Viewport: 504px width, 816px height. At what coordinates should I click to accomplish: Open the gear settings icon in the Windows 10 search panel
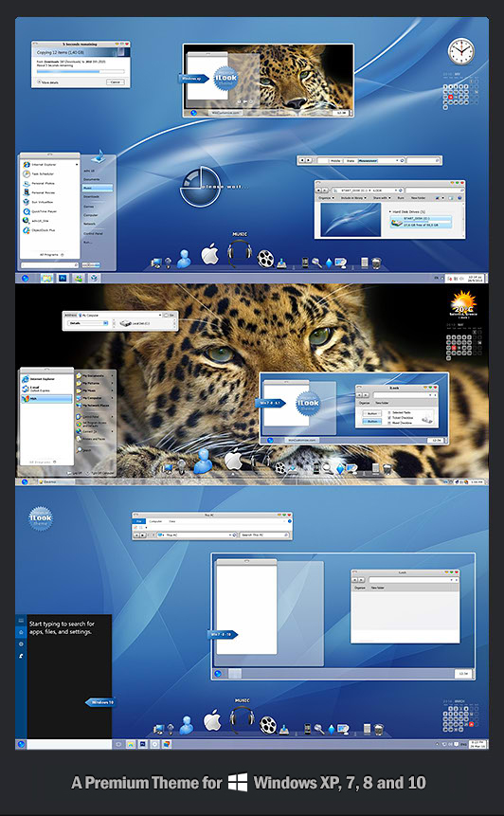(21, 644)
